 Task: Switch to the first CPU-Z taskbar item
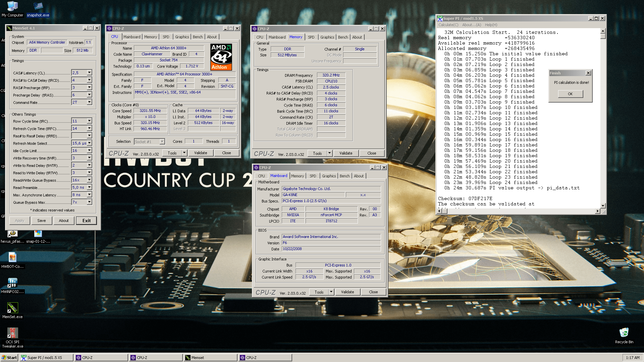pyautogui.click(x=101, y=358)
